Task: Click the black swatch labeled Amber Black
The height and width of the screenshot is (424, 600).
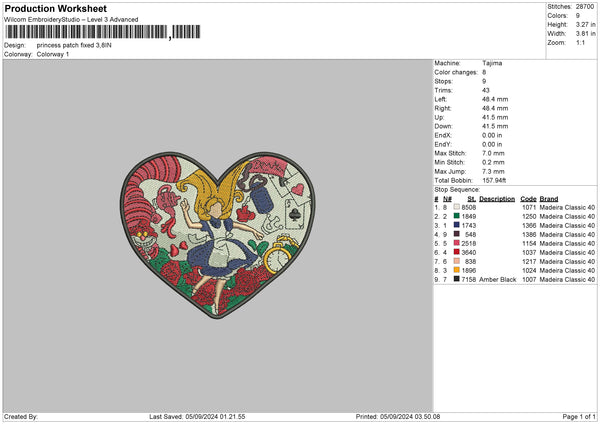Action: coord(456,279)
